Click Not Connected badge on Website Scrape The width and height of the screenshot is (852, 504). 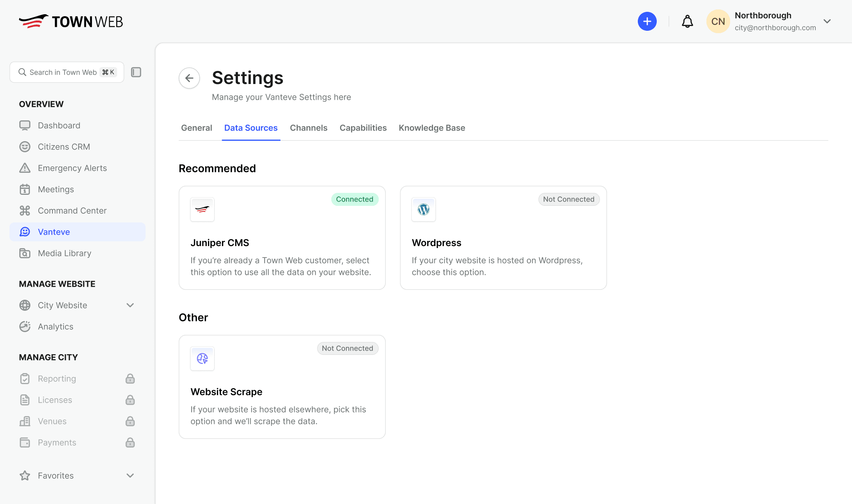click(x=348, y=348)
